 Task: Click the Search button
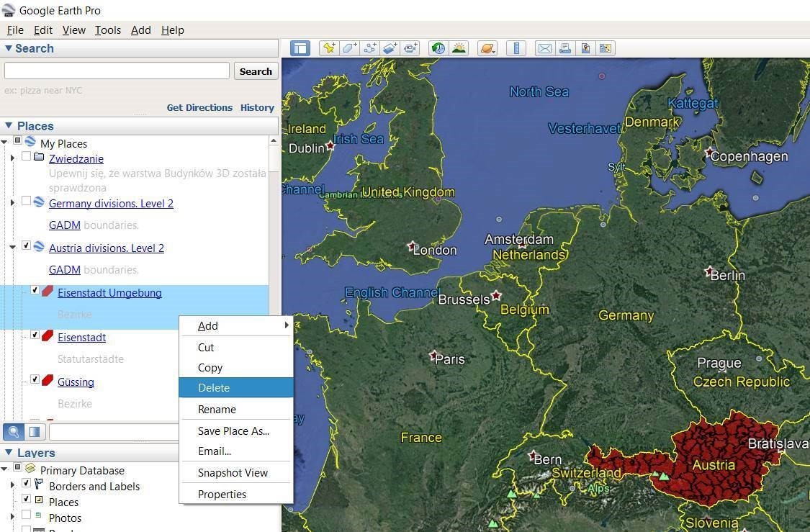coord(256,71)
